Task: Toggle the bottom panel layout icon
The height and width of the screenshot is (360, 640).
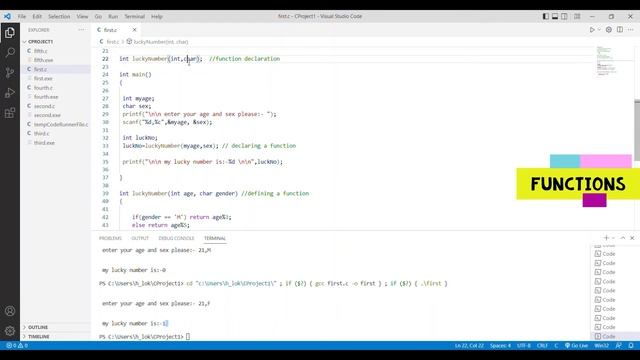Action: coord(555,16)
